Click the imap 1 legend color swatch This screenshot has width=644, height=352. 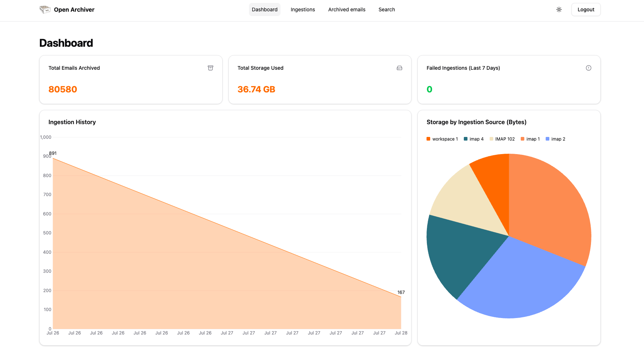click(522, 139)
